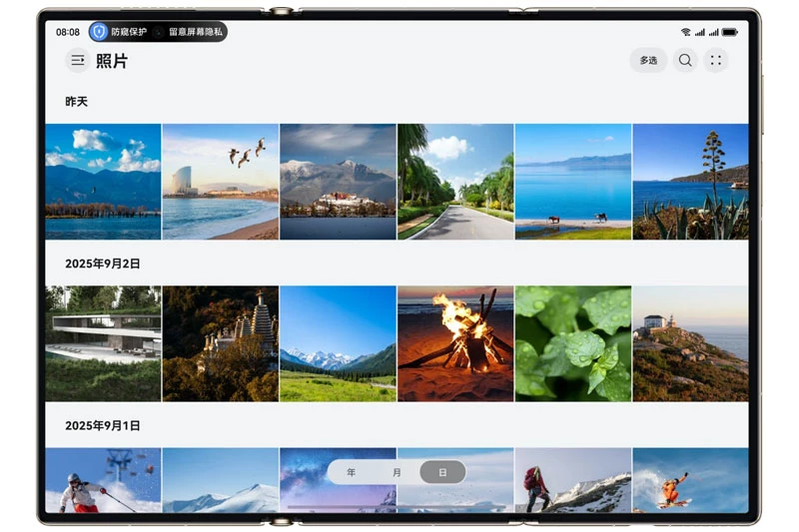Tap the 防窥保护 shield icon
Viewport: 799px width, 532px height.
[99, 32]
